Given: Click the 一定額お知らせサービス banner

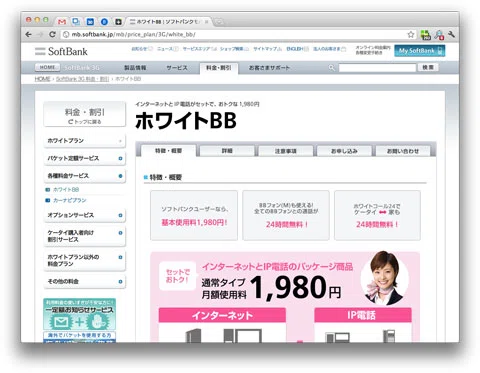Looking at the screenshot, I should (80, 314).
